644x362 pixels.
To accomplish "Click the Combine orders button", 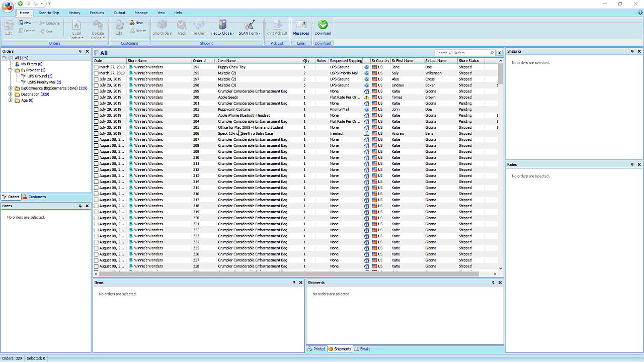I will point(49,23).
